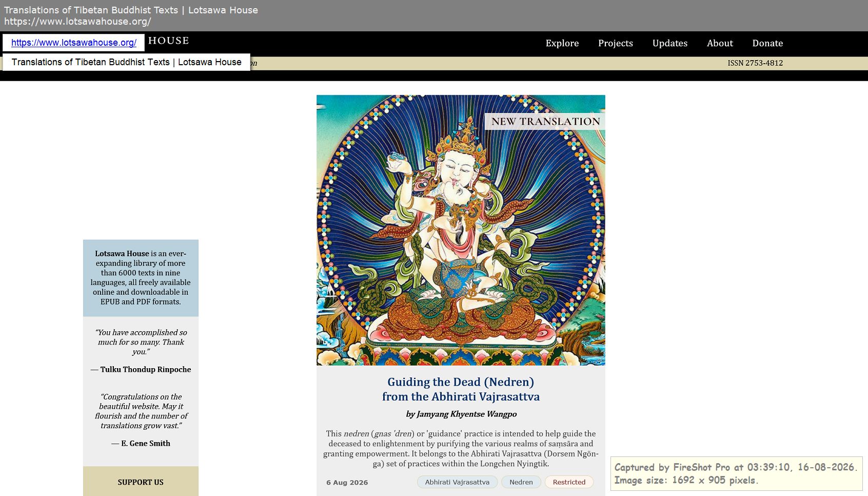Click the SUPPORT US button

tap(141, 482)
